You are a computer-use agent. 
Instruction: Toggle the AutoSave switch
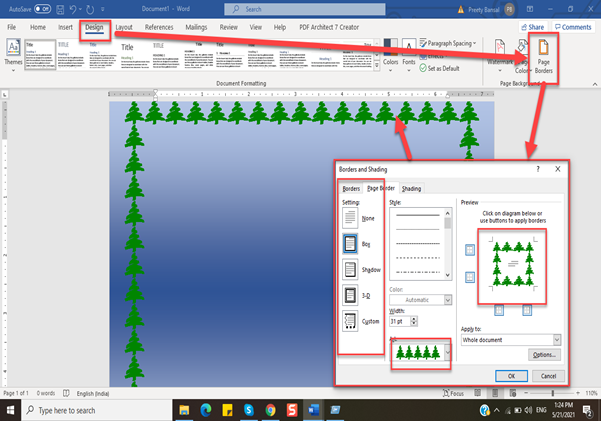click(x=43, y=9)
